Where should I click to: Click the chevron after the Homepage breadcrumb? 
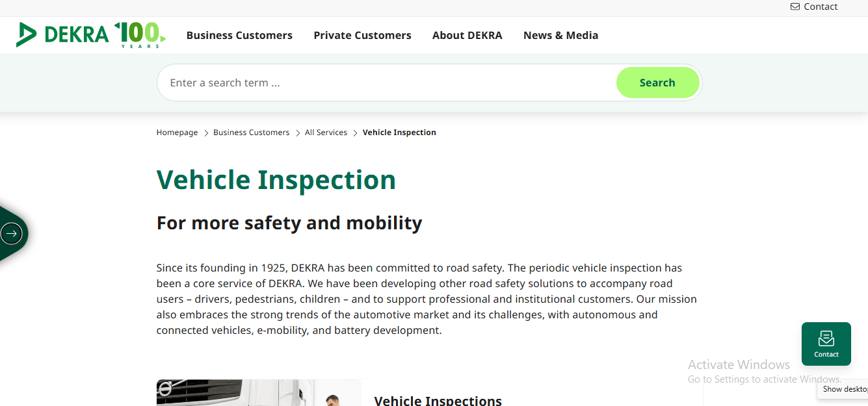coord(206,133)
